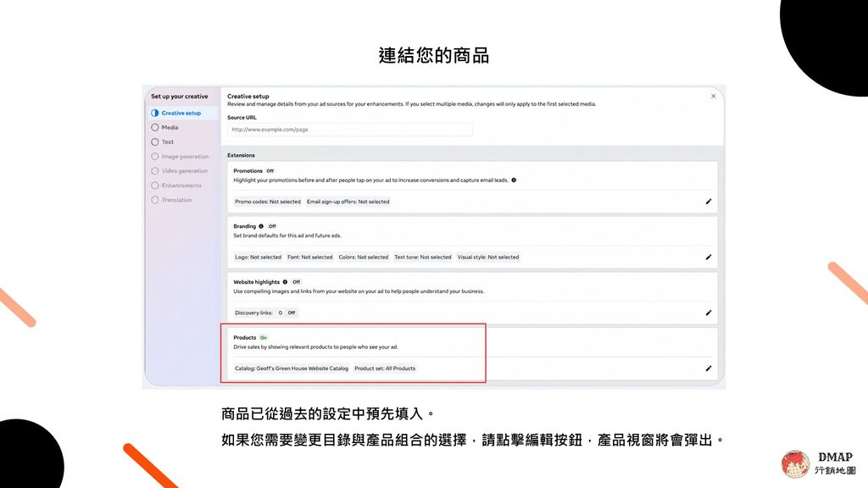This screenshot has width=868, height=488.
Task: Click the Website highlights Off status badge
Action: (296, 281)
